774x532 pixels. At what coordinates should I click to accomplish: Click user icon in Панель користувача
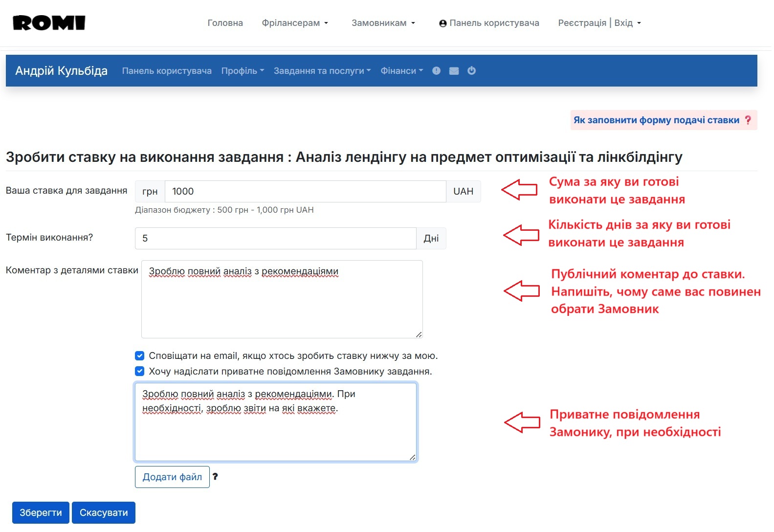[442, 23]
